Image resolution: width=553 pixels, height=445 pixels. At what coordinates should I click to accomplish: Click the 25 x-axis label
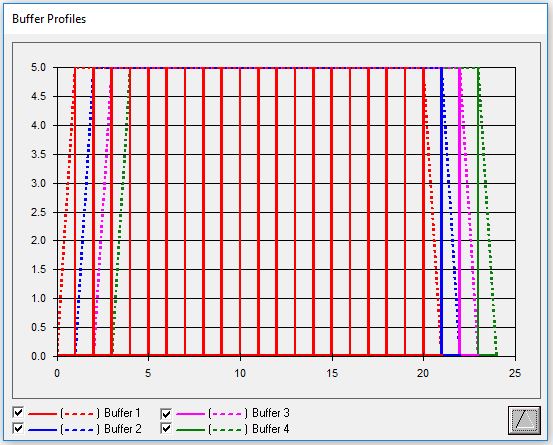(515, 373)
